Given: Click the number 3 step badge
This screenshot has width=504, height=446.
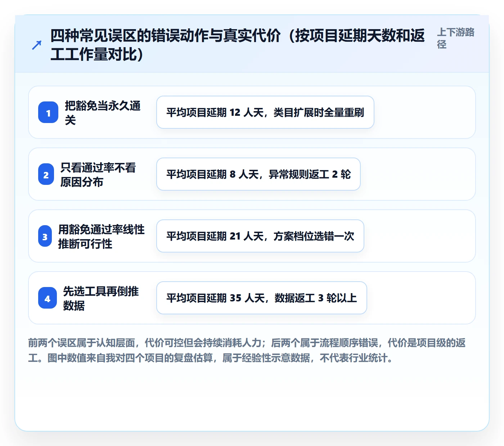Looking at the screenshot, I should [45, 236].
